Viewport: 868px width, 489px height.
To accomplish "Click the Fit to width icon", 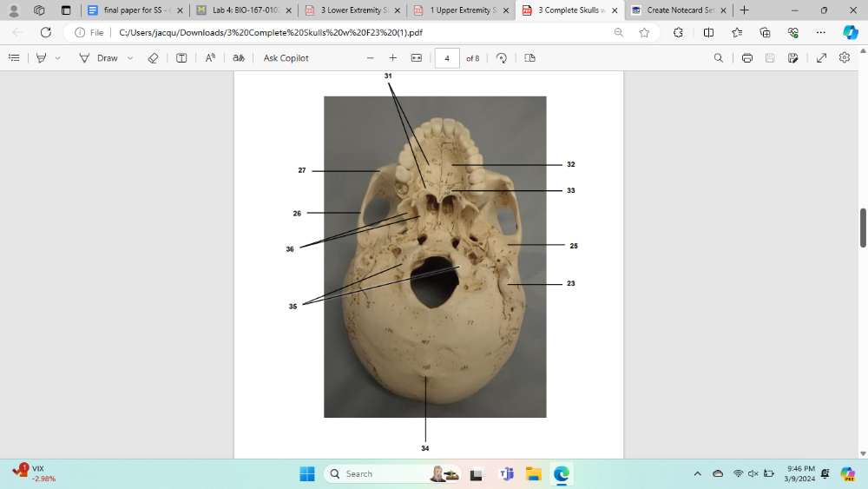I will pos(416,58).
